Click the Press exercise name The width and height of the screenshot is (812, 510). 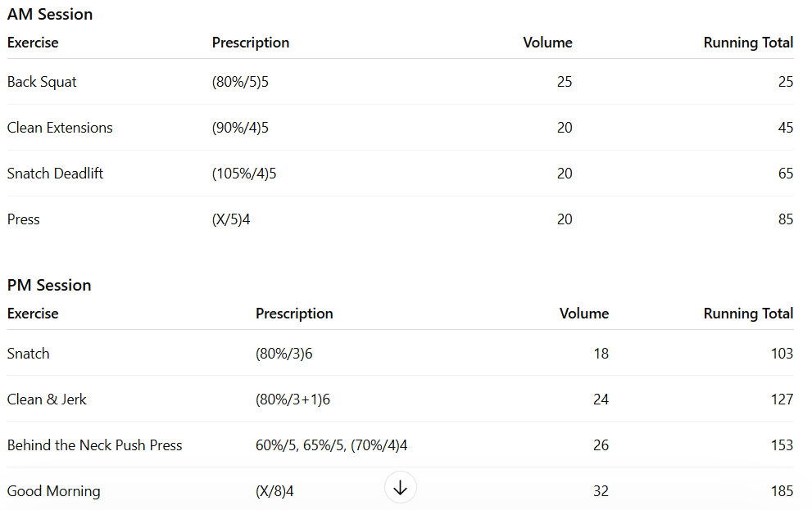point(24,219)
